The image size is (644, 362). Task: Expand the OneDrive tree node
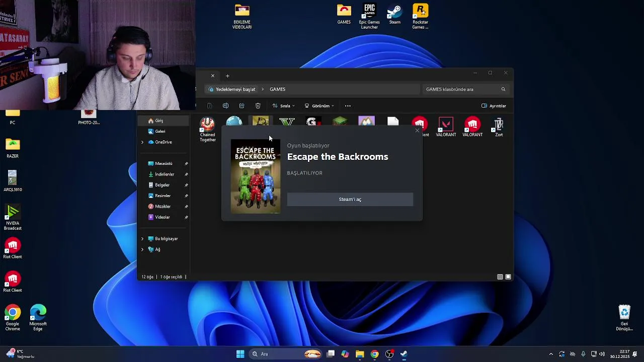[x=142, y=142]
